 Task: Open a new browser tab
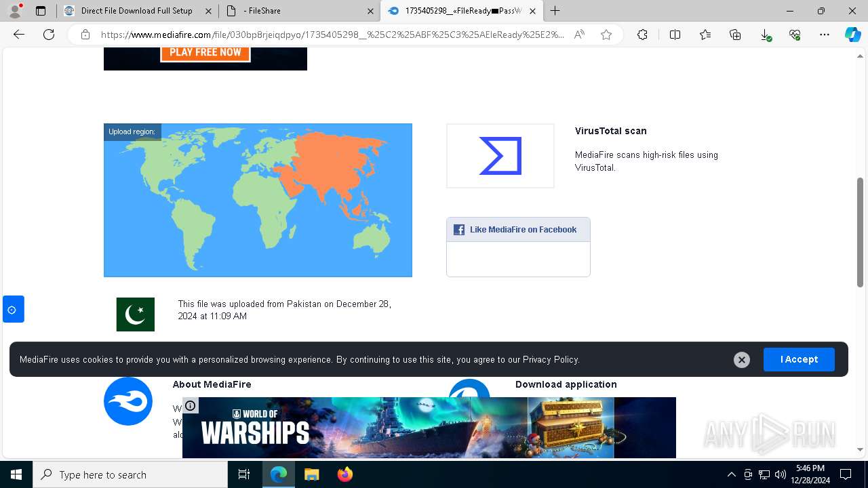click(555, 11)
